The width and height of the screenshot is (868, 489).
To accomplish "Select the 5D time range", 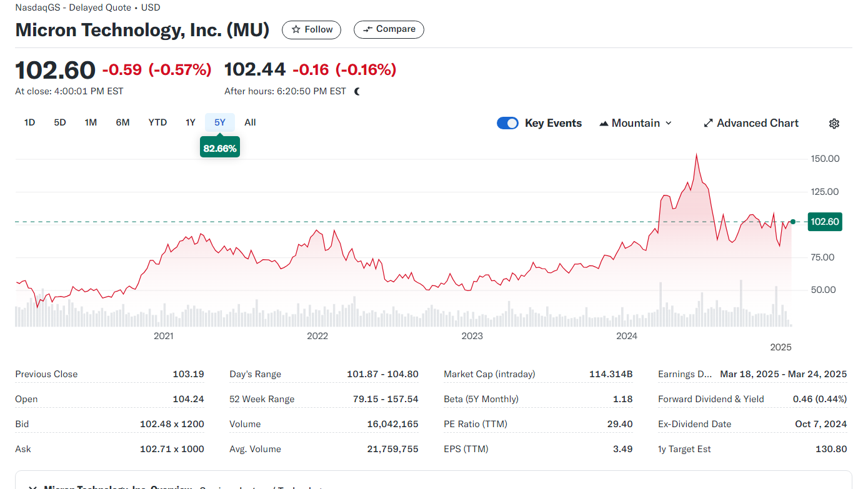I will pos(60,122).
